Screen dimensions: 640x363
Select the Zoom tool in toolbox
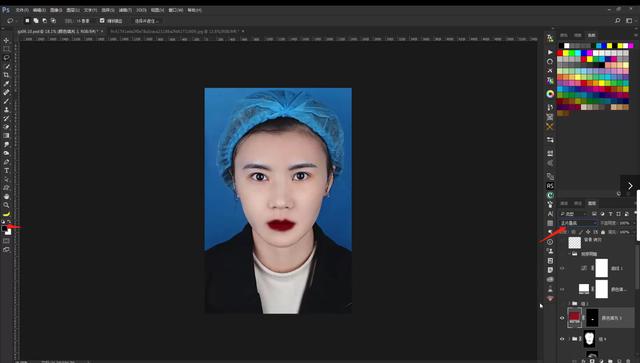[x=6, y=205]
